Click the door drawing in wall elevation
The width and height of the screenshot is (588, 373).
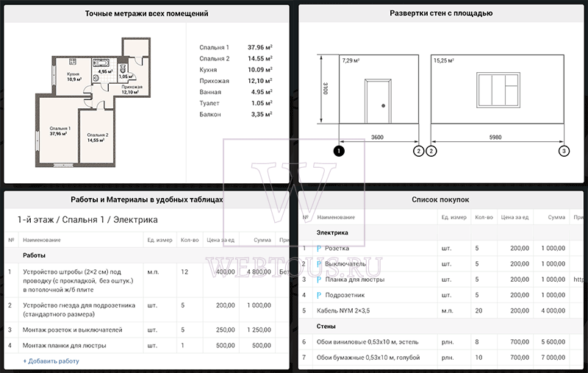[x=378, y=101]
